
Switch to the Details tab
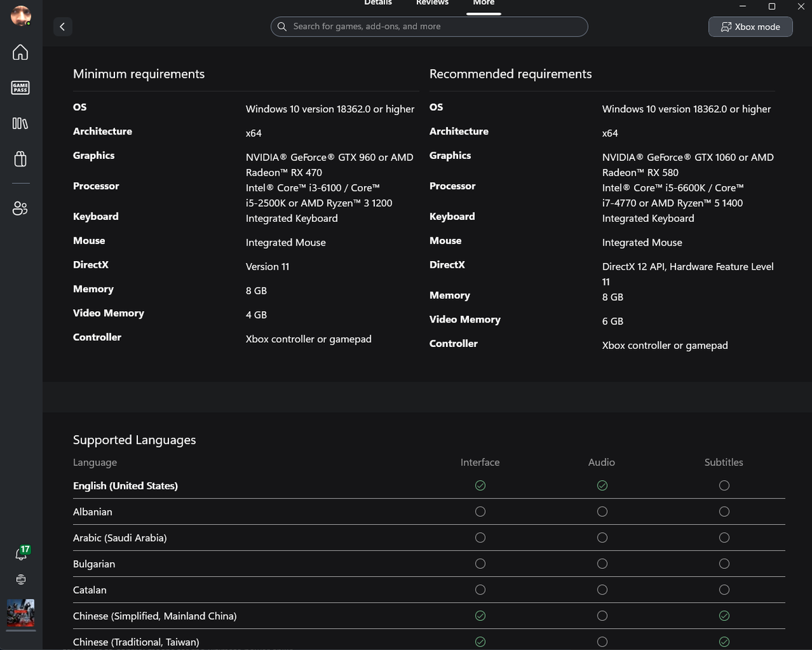378,3
